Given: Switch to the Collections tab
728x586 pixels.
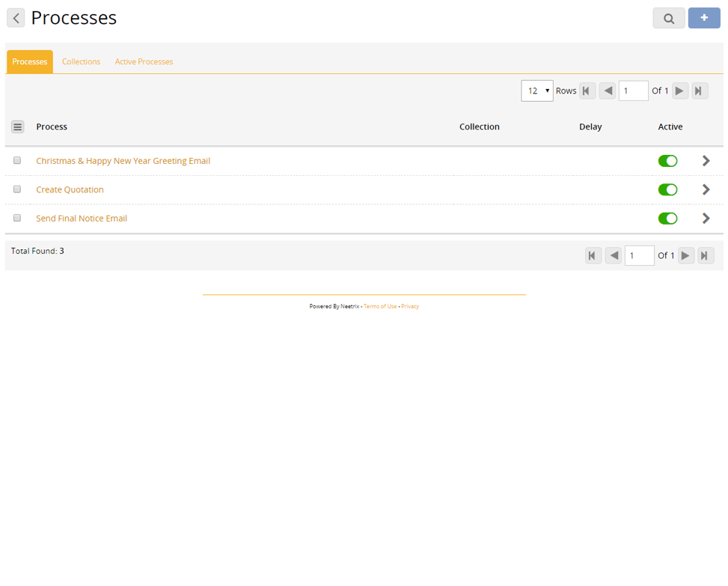Looking at the screenshot, I should 82,62.
